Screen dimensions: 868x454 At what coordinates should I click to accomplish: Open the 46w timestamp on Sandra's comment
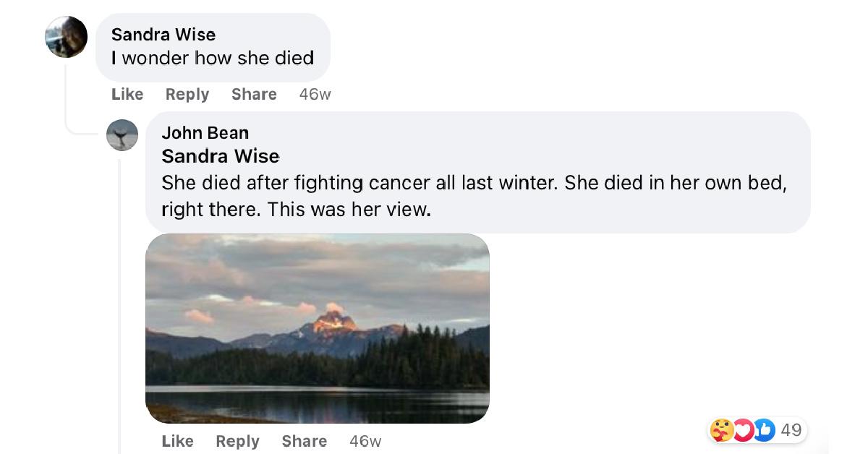click(x=315, y=94)
